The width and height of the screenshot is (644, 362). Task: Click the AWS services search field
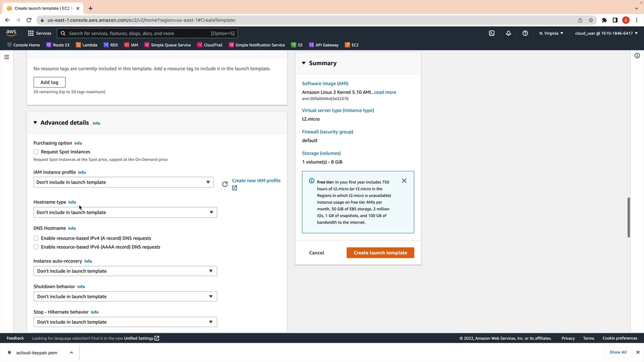(147, 33)
